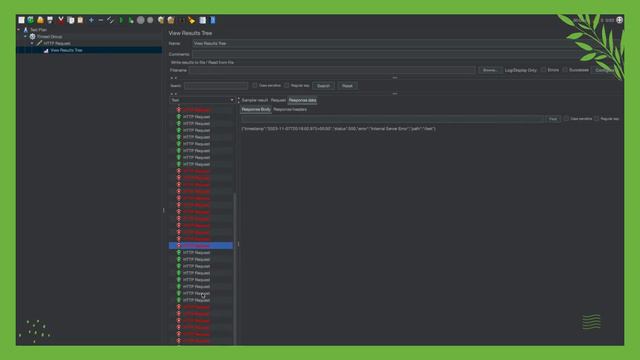Click the HTTP Request sampler icon in test plan tree
This screenshot has width=640, height=360.
pyautogui.click(x=39, y=43)
